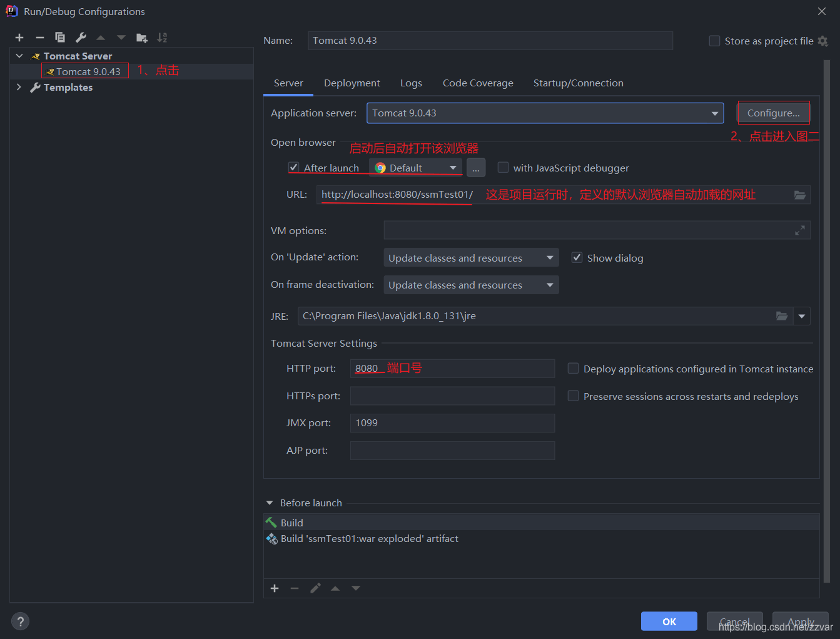Click the Apply button

(801, 621)
